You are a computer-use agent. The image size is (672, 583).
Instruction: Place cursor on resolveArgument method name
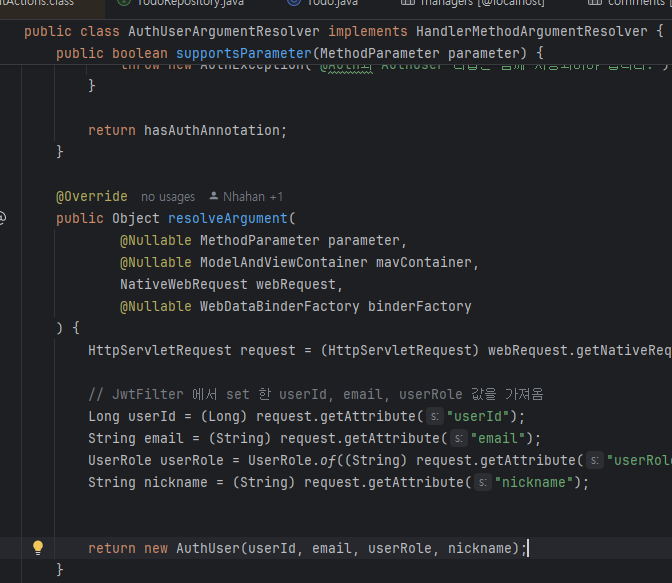click(x=228, y=219)
